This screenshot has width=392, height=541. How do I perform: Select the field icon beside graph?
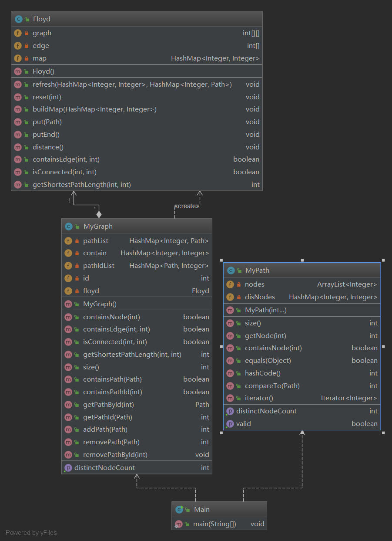pyautogui.click(x=18, y=33)
